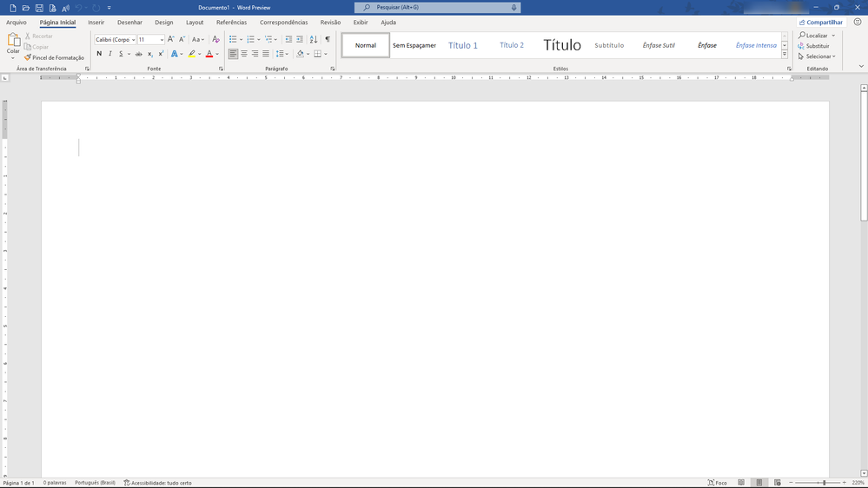The height and width of the screenshot is (488, 868).
Task: Decrease the paragraph indent
Action: pos(288,39)
